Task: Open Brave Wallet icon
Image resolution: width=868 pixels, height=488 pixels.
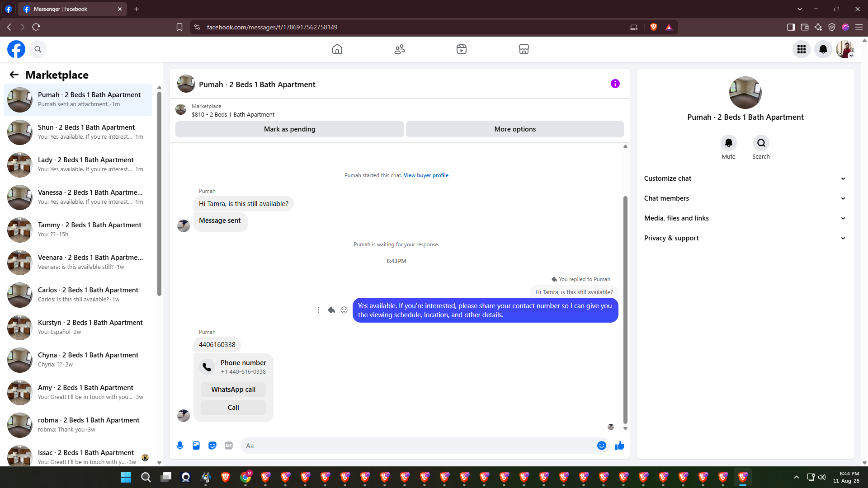Action: (805, 27)
